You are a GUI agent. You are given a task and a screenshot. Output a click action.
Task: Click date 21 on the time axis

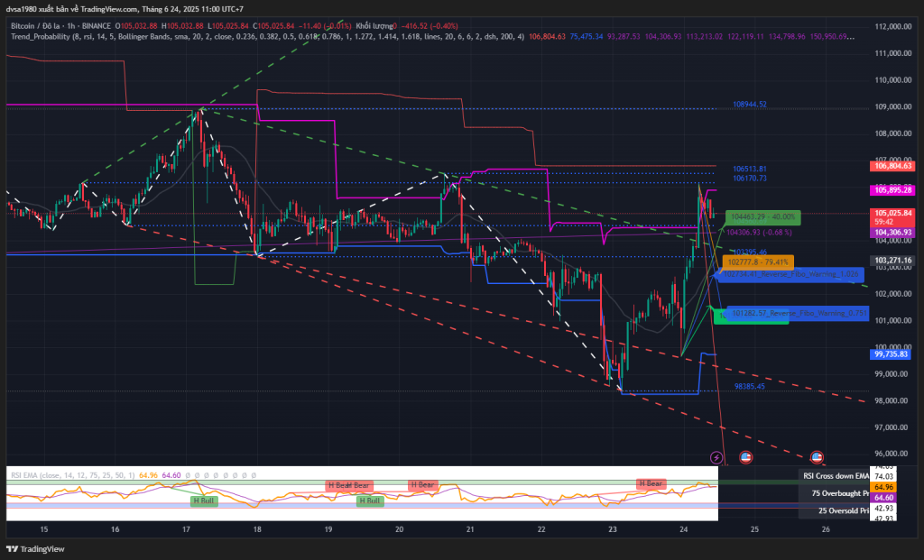[x=470, y=529]
